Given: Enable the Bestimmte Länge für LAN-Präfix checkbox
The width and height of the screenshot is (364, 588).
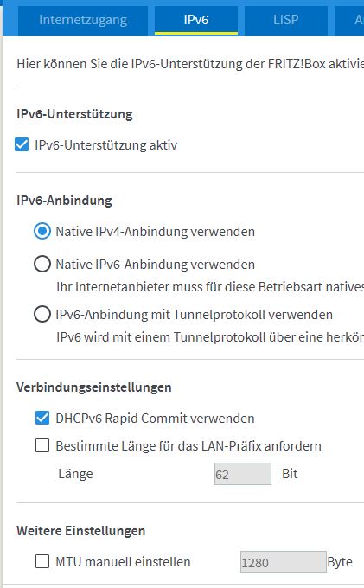Looking at the screenshot, I should [x=42, y=445].
